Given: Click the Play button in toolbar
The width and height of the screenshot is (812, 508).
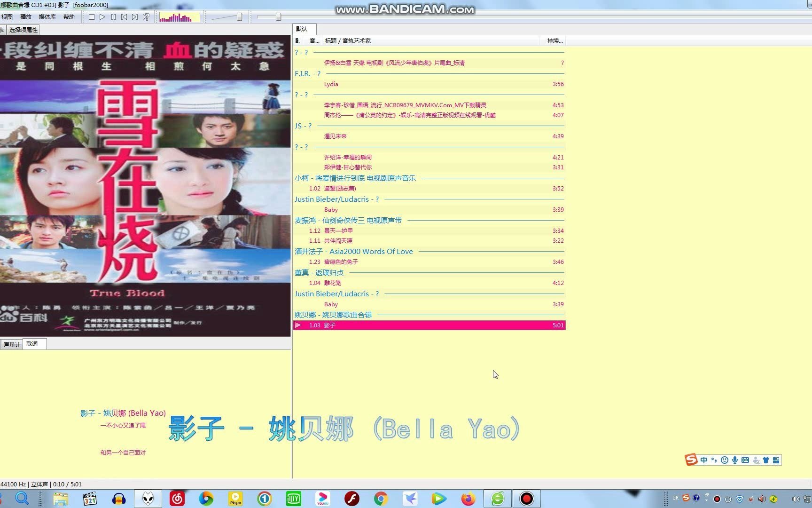Looking at the screenshot, I should tap(102, 17).
